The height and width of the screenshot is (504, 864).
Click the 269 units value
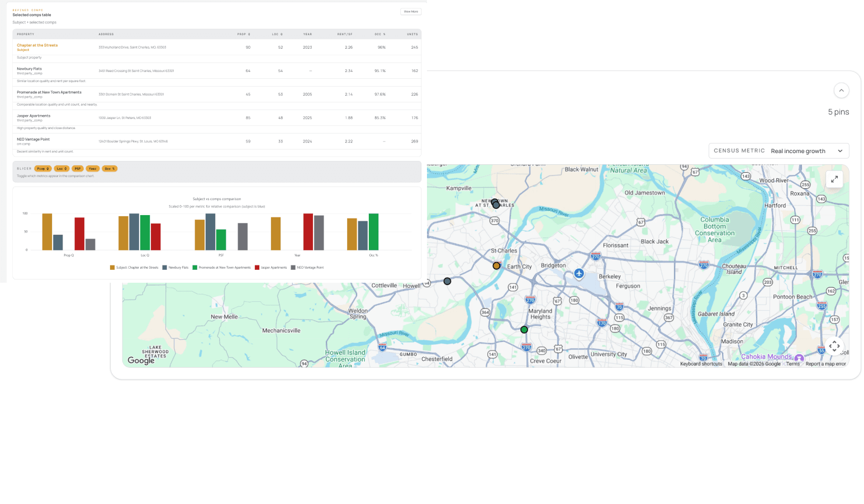pos(415,141)
